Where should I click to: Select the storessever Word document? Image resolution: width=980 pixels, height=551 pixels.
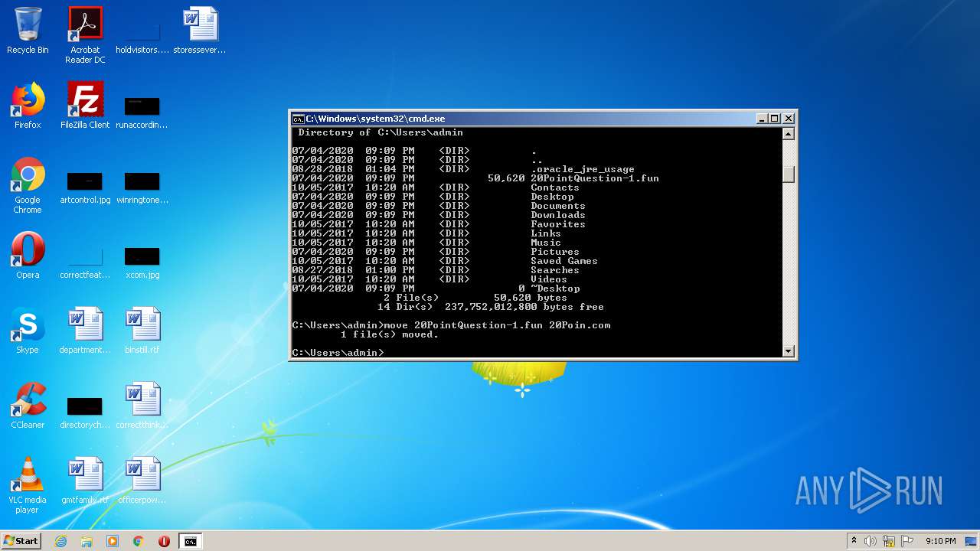pyautogui.click(x=200, y=31)
